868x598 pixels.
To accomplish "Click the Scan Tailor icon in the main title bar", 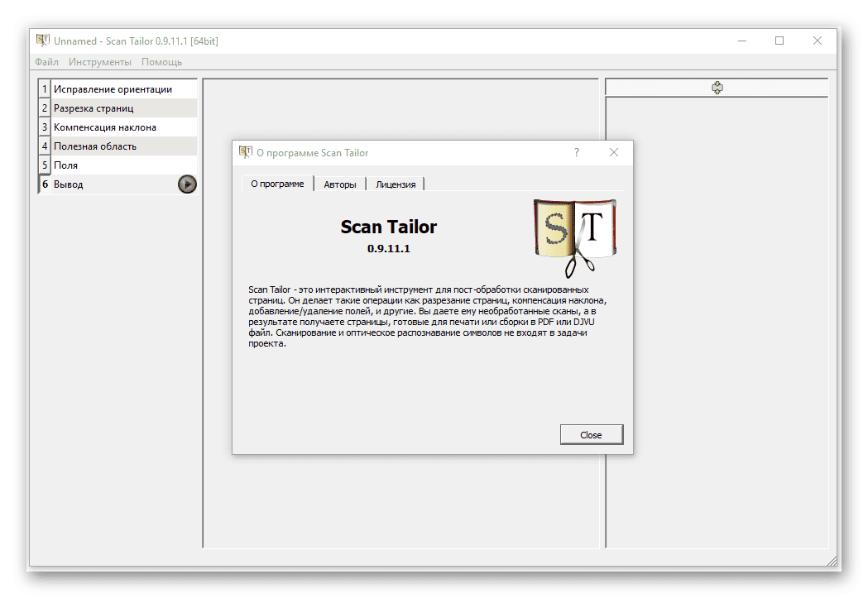I will pyautogui.click(x=43, y=41).
